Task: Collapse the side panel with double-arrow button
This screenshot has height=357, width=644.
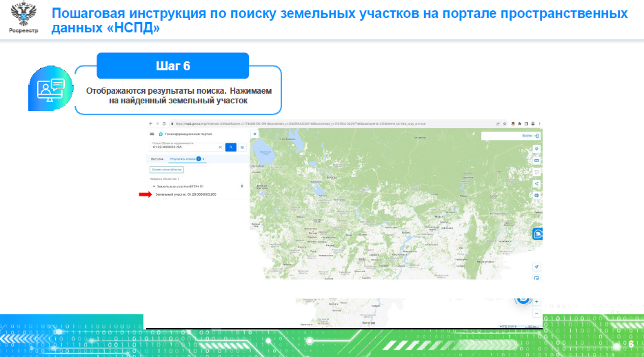Action: coord(254,134)
